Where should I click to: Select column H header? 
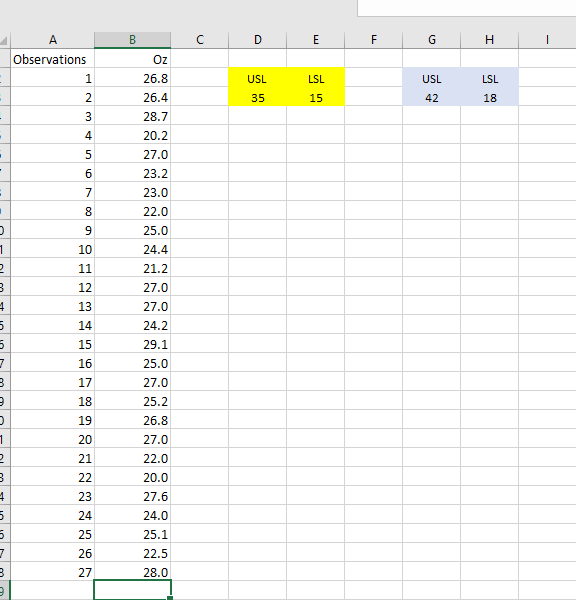(x=490, y=40)
